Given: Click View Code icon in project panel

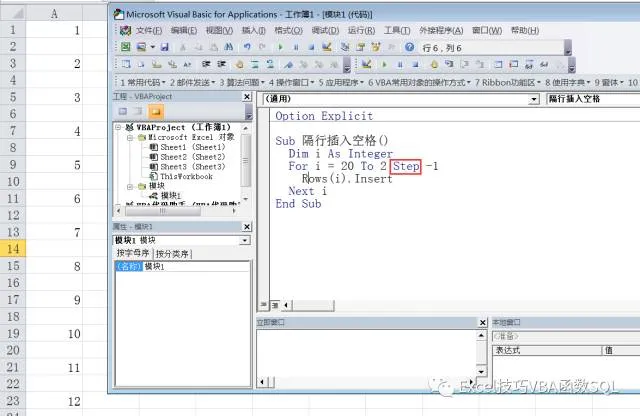Looking at the screenshot, I should pos(122,111).
